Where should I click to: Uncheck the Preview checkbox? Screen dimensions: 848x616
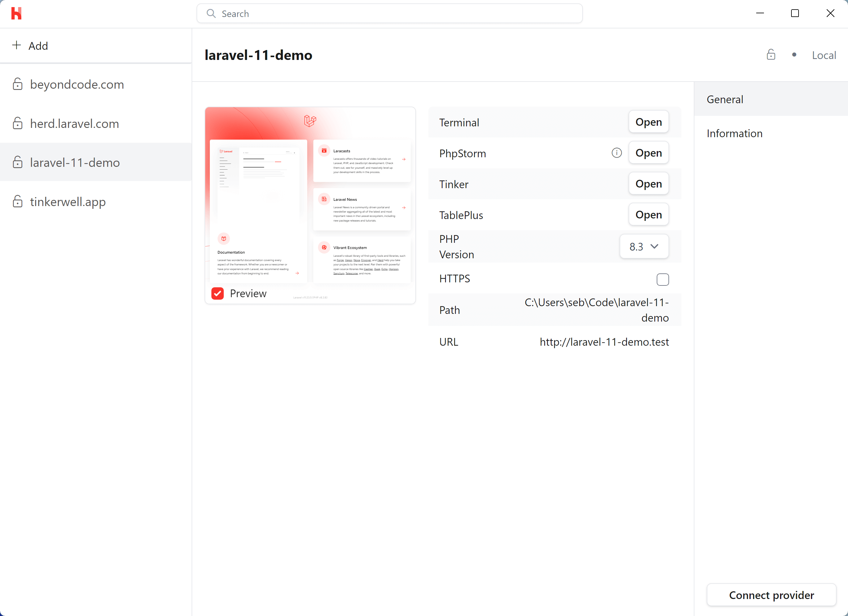218,293
